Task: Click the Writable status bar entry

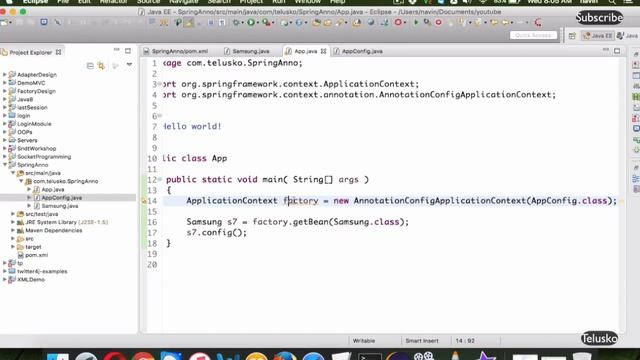Action: [x=364, y=341]
